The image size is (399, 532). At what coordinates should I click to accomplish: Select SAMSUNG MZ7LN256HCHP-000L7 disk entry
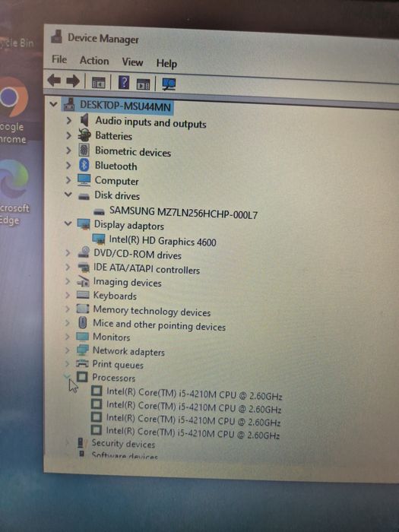click(x=183, y=213)
